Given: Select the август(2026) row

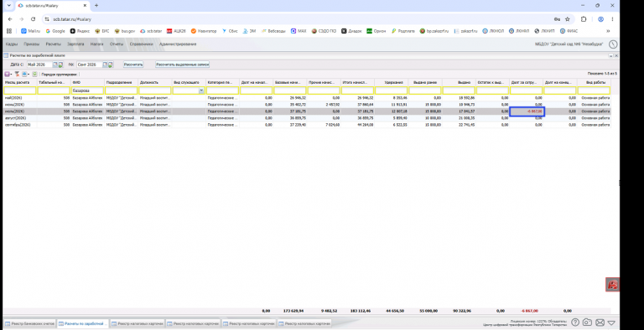Looking at the screenshot, I should [307, 118].
